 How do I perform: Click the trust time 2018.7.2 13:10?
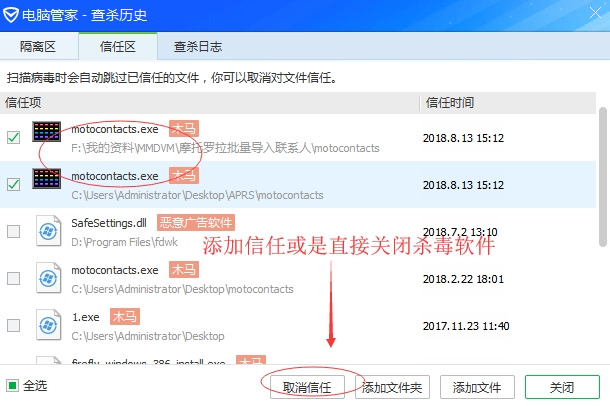tap(460, 232)
